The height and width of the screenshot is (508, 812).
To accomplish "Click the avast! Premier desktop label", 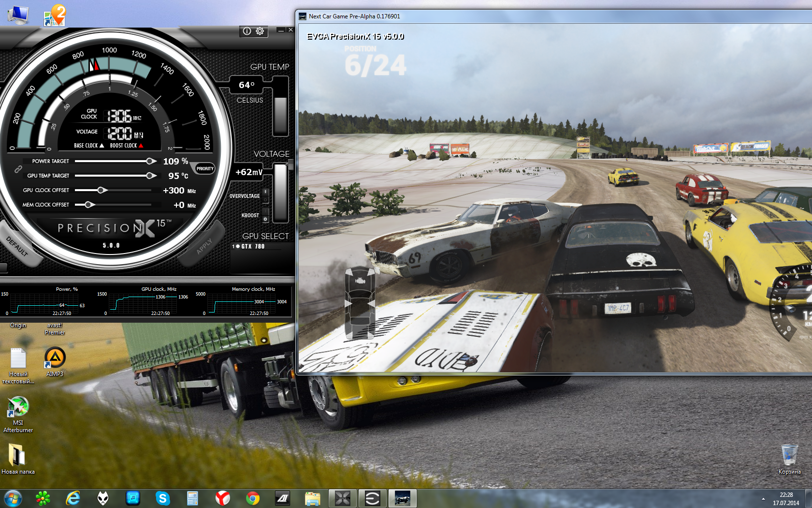I will 55,329.
